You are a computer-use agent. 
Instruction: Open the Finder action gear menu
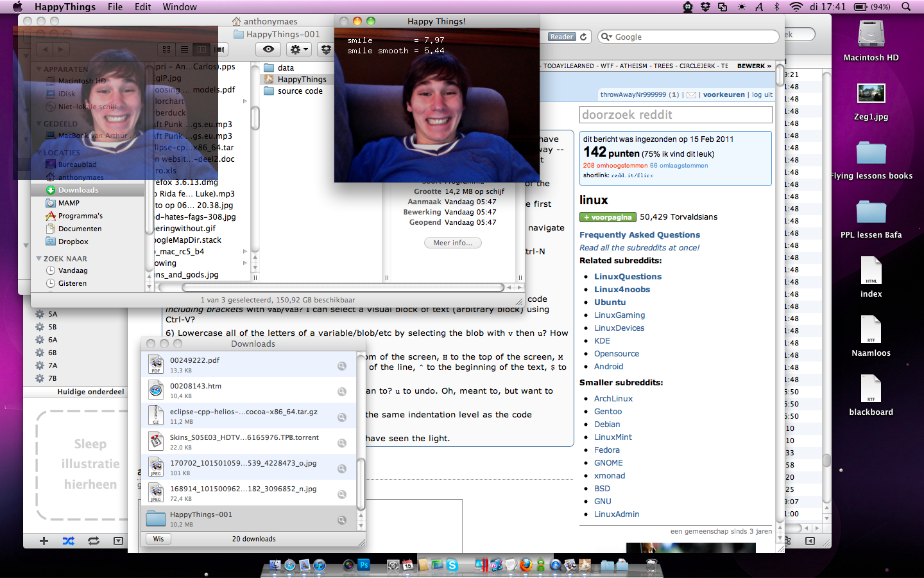click(299, 49)
